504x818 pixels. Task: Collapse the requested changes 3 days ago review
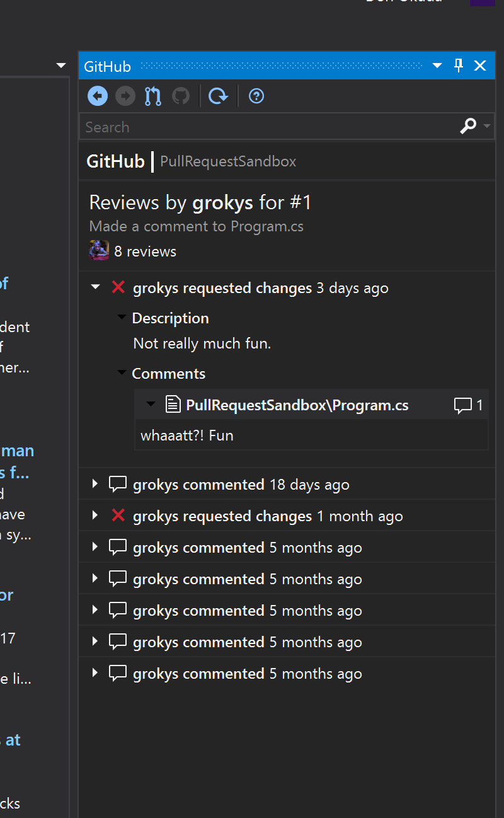pyautogui.click(x=95, y=287)
